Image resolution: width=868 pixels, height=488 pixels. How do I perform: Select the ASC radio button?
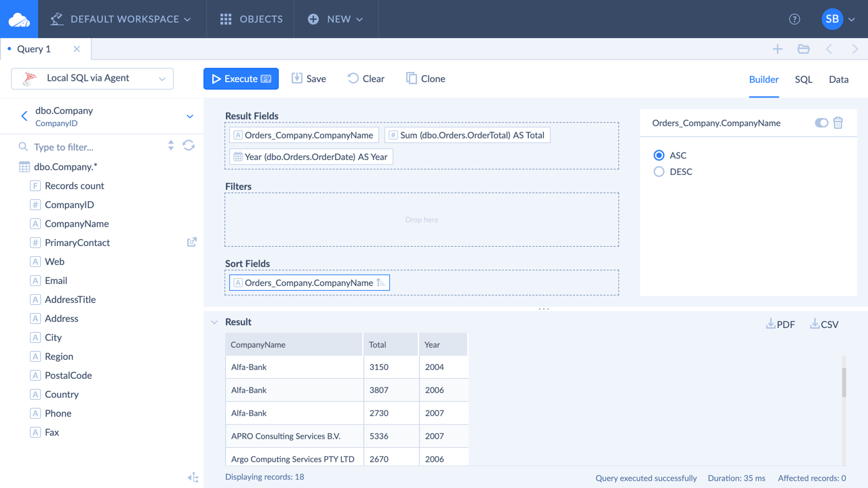[x=658, y=155]
